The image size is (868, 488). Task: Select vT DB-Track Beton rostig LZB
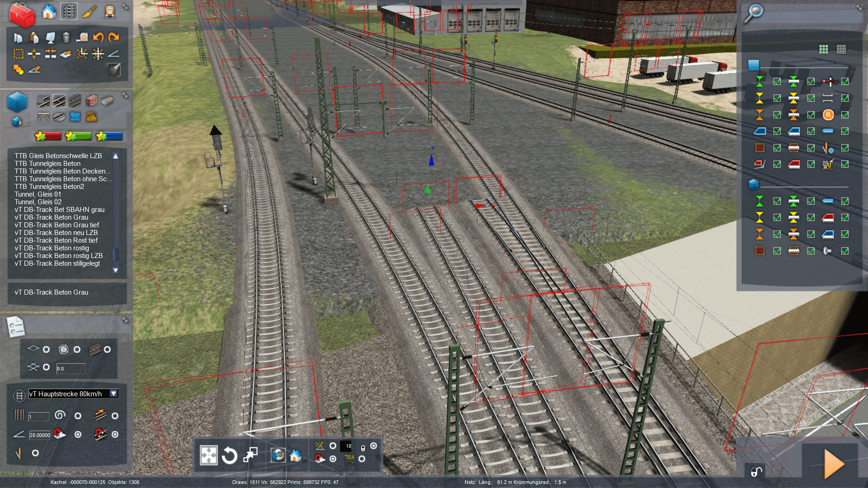(59, 256)
